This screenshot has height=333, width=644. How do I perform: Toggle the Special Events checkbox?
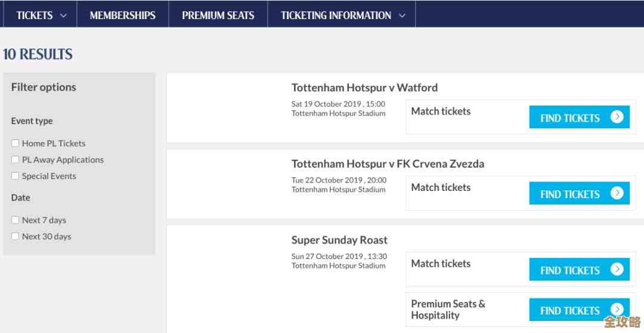pos(16,176)
